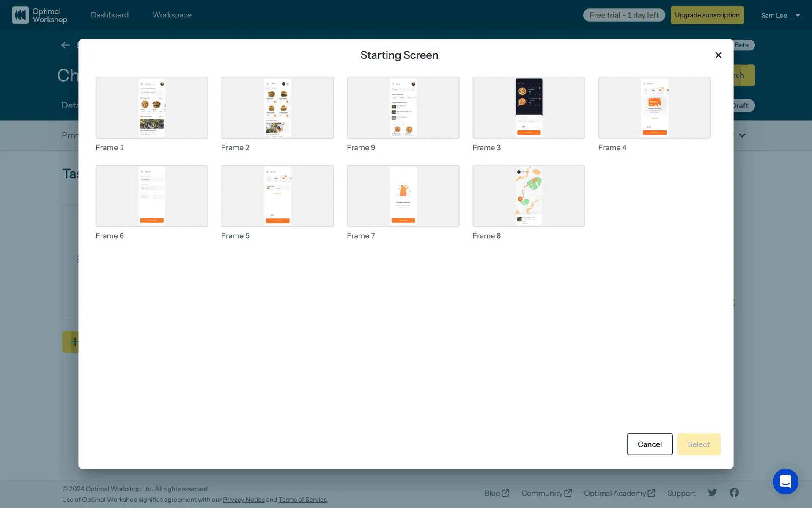
Task: Click the Upgrade subscription button
Action: [x=707, y=15]
